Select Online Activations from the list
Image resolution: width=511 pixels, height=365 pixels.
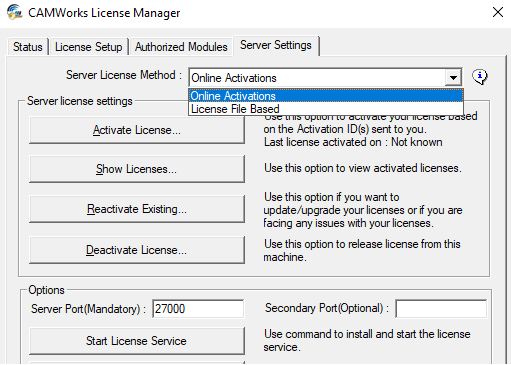[326, 96]
